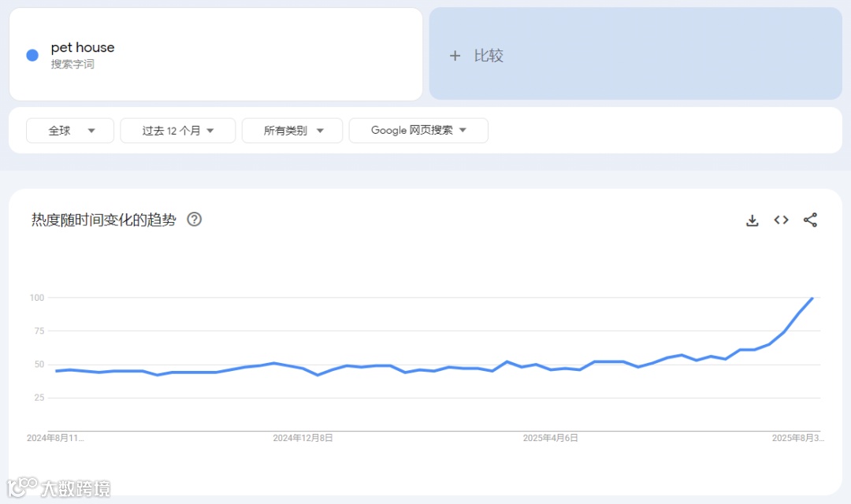Click the 搜索字词 label under pet house
The height and width of the screenshot is (504, 851).
click(72, 64)
